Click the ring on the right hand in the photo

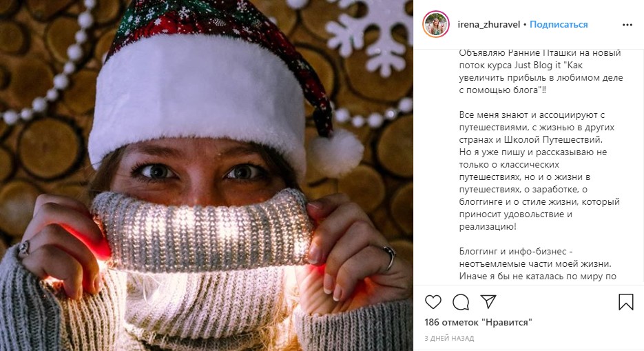click(389, 257)
